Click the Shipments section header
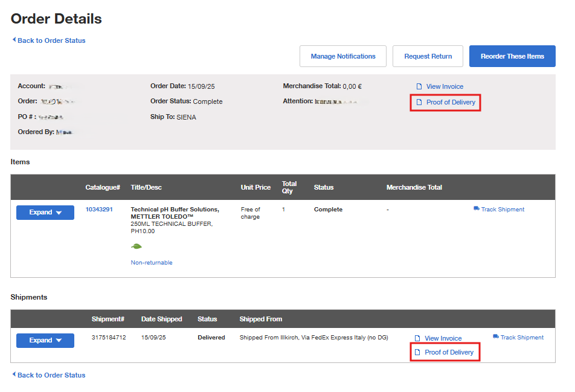This screenshot has height=392, width=575. [28, 297]
